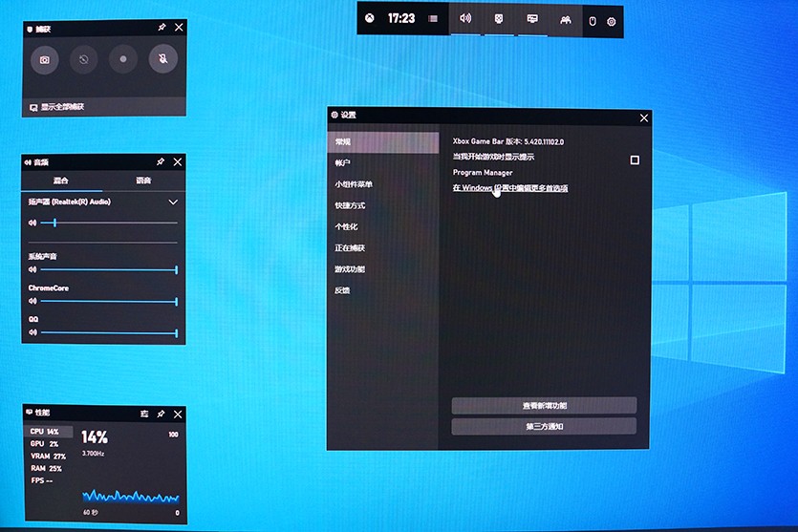Switch to the 语音 tab in audio widget
Screen dimensions: 798x532
pyautogui.click(x=143, y=181)
